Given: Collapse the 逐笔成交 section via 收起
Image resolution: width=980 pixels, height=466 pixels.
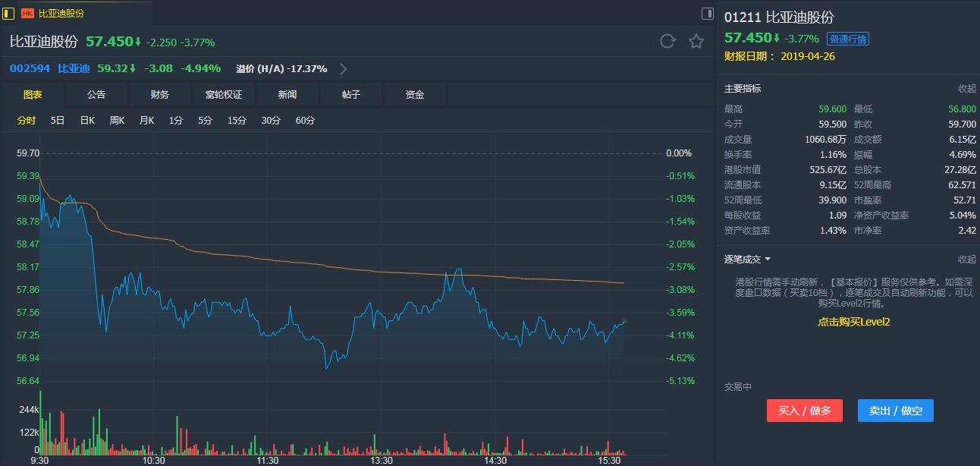Looking at the screenshot, I should 966,260.
